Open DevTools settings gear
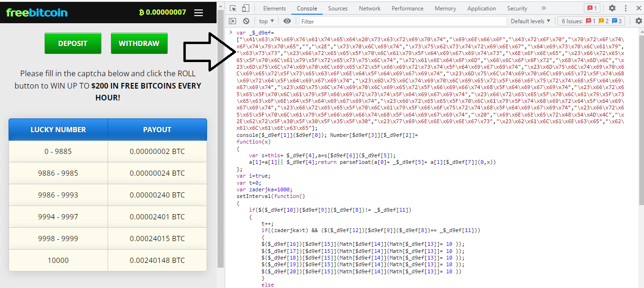Screen dimensions: 644x288 point(612,8)
